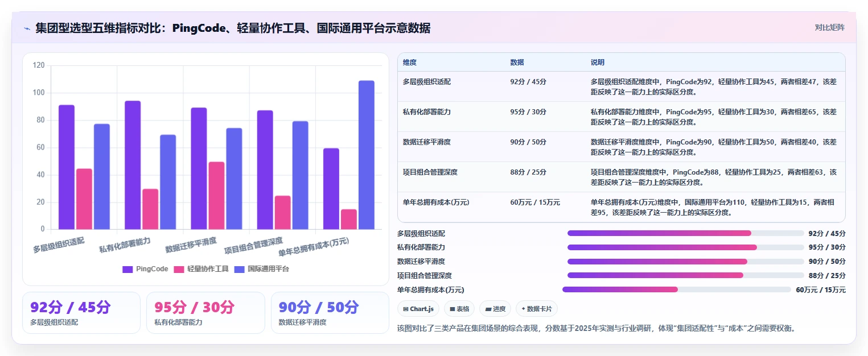868x356 pixels.
Task: Click the x-axis label 多层级组织适配
Action: [x=59, y=245]
